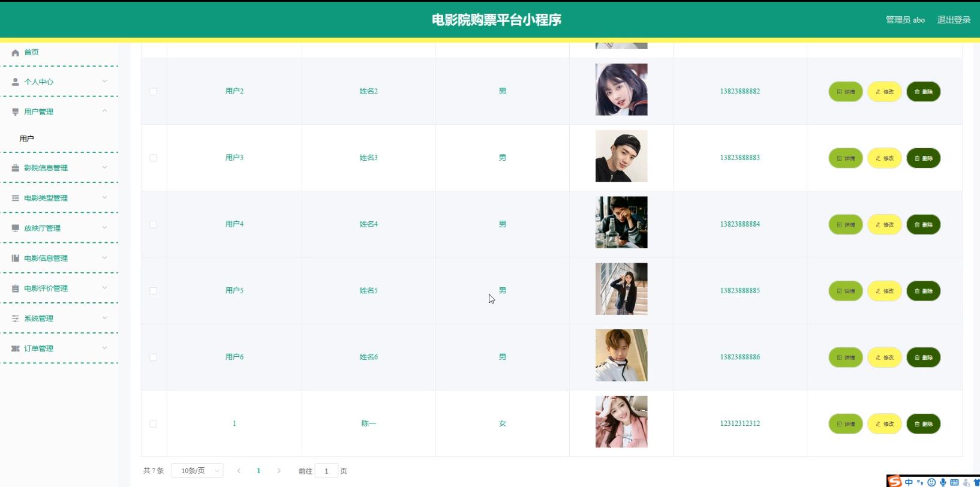Click phone number 13823888885
Screen dimensions: 980x487
(x=740, y=291)
